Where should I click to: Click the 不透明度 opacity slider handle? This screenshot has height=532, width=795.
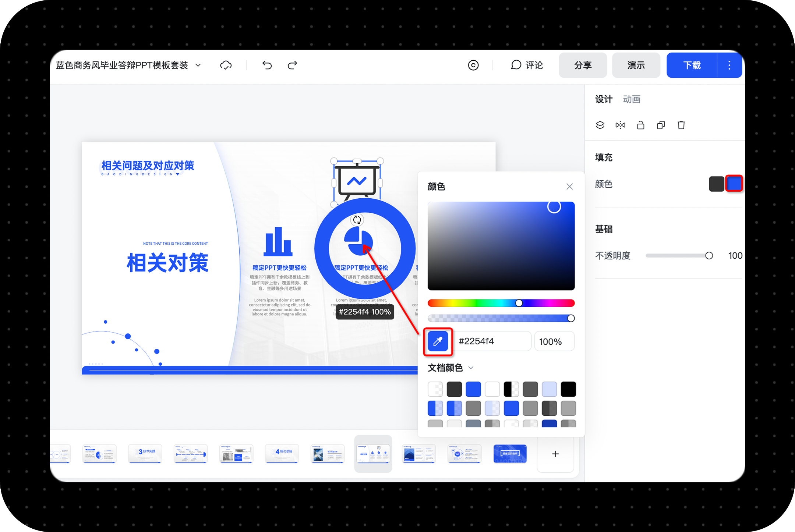(709, 256)
